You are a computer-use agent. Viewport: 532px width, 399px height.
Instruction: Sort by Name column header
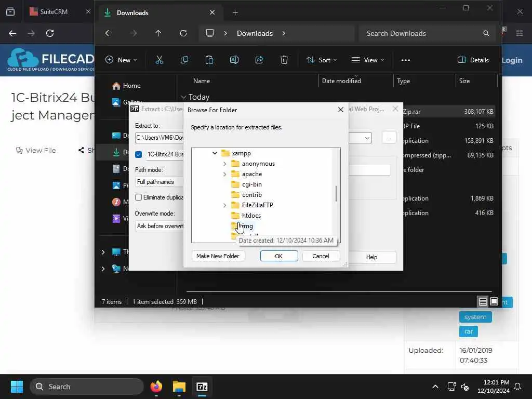coord(202,81)
